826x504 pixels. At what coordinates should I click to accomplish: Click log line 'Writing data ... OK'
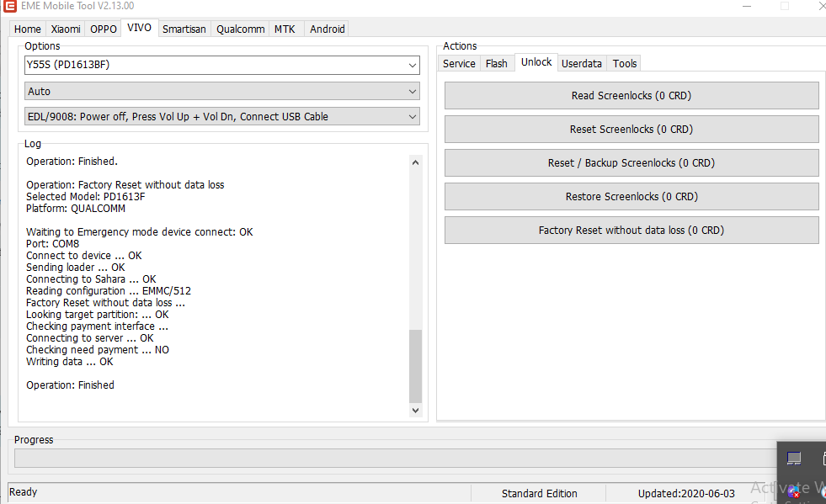(70, 362)
